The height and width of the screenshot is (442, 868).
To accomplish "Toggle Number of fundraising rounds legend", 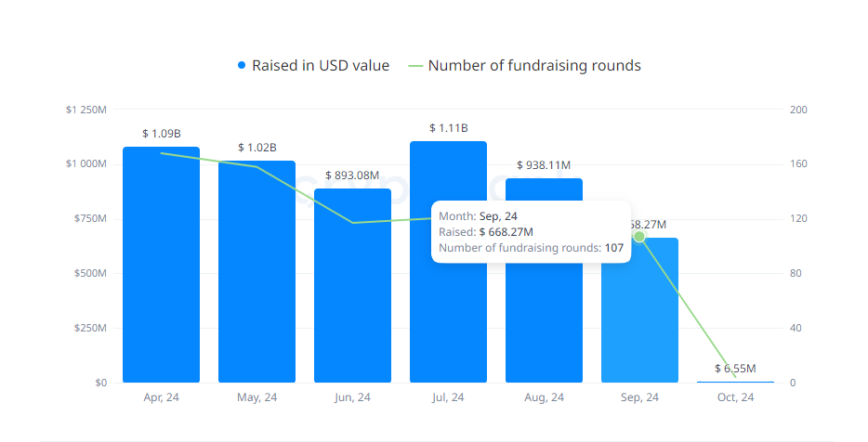I will pos(533,66).
